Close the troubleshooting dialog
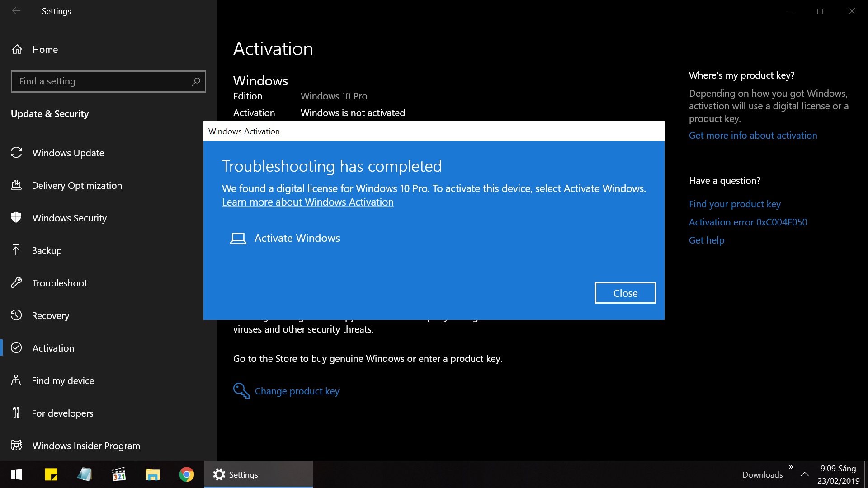The width and height of the screenshot is (868, 488). tap(625, 293)
